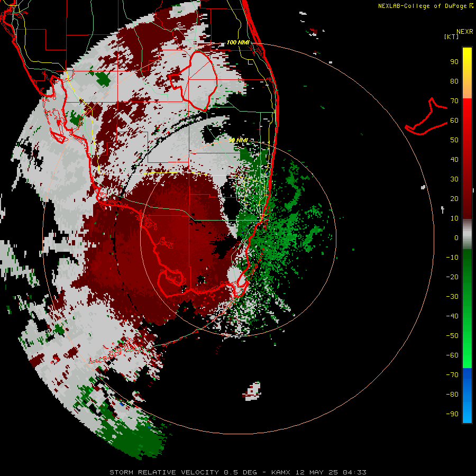Click the -80 knot scale label

click(x=452, y=395)
